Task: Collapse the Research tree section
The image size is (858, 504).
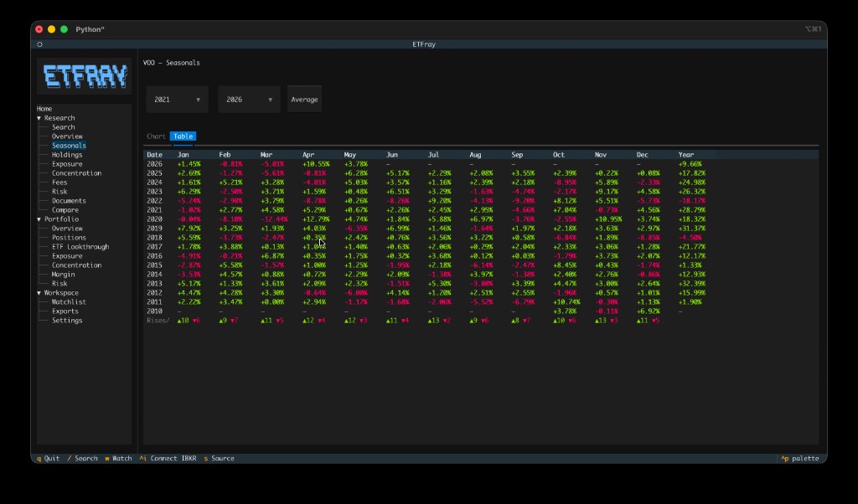Action: click(x=39, y=118)
